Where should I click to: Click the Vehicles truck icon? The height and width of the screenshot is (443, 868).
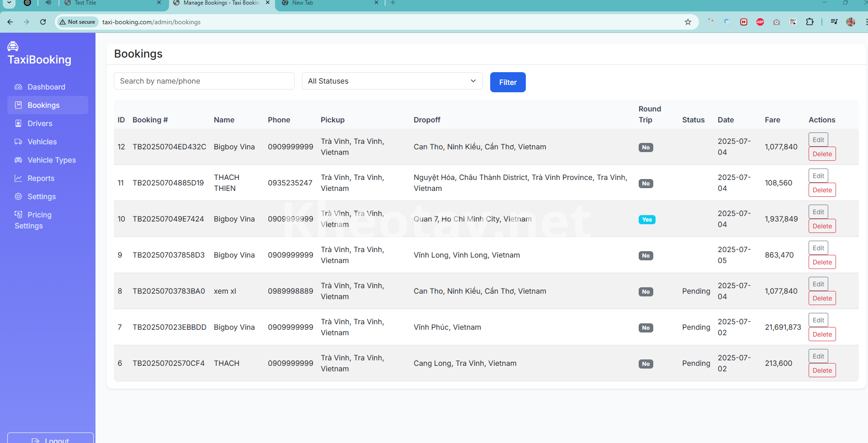pyautogui.click(x=18, y=142)
